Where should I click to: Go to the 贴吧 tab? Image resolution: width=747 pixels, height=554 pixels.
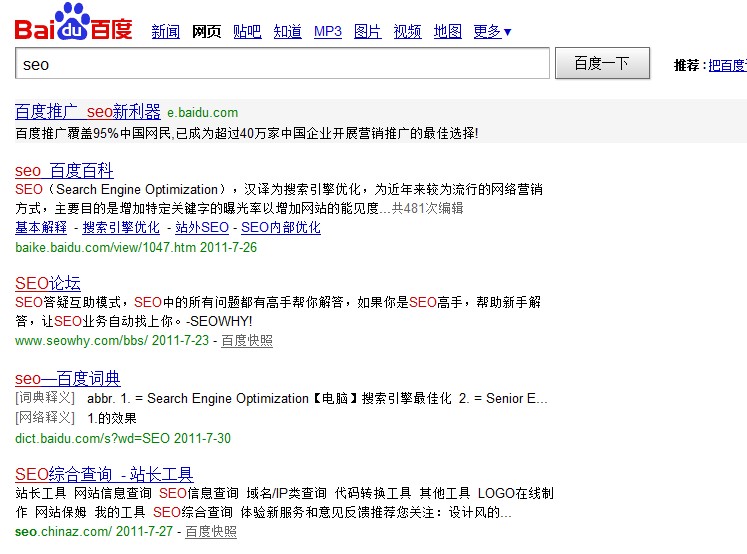click(x=247, y=32)
